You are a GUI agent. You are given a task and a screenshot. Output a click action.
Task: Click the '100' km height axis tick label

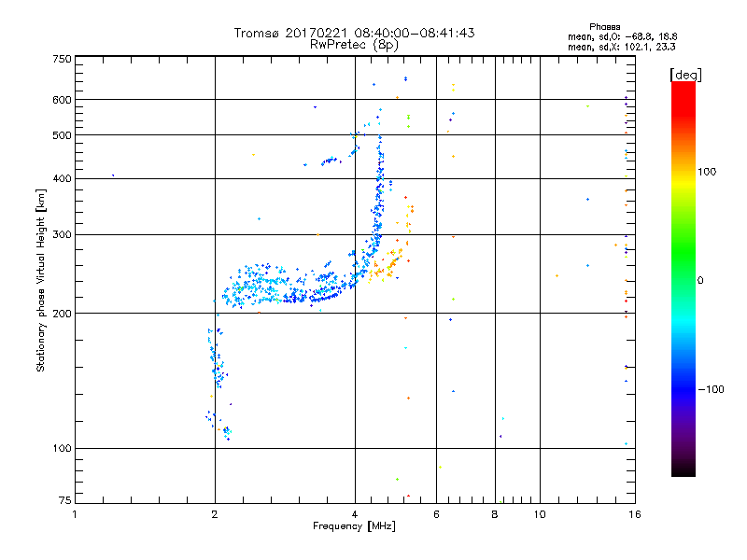pyautogui.click(x=62, y=449)
